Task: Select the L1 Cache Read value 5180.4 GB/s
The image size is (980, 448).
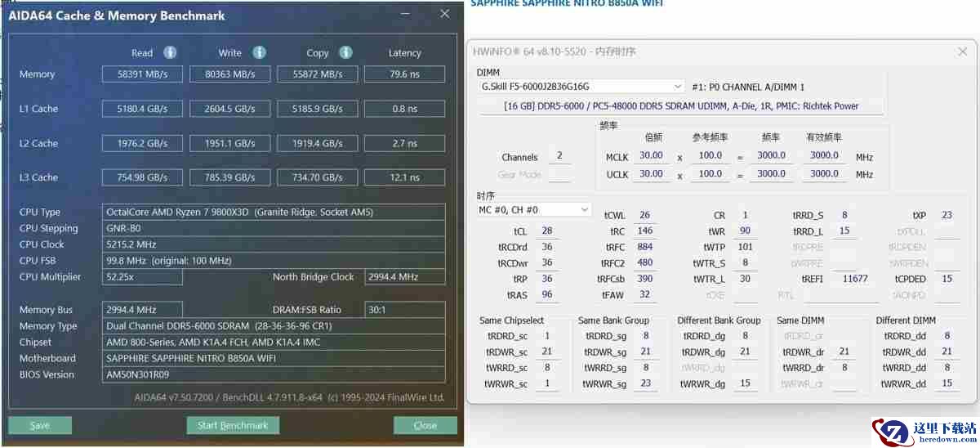Action: click(142, 109)
